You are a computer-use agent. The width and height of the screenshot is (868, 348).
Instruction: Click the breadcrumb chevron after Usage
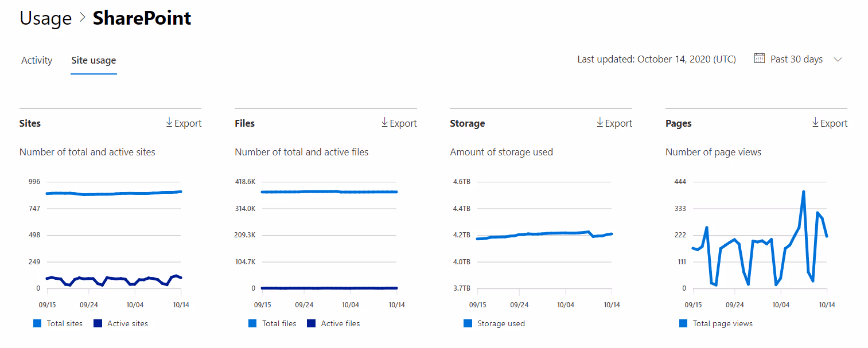click(x=81, y=18)
